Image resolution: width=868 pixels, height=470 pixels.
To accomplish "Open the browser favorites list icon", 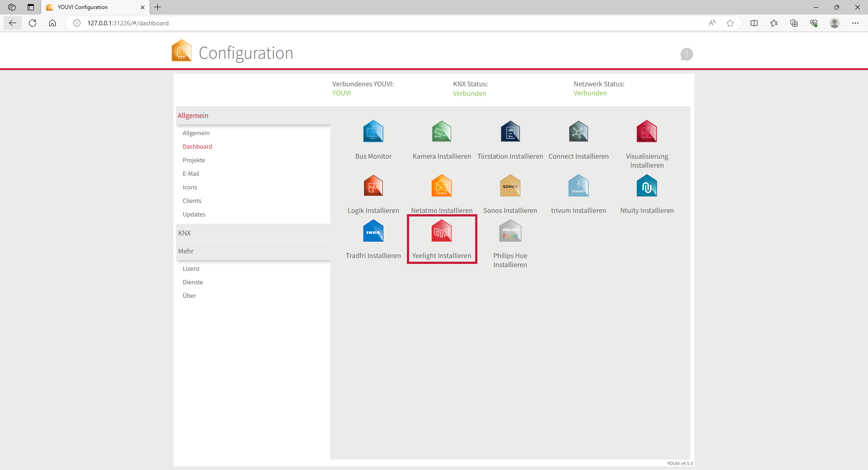I will (774, 23).
